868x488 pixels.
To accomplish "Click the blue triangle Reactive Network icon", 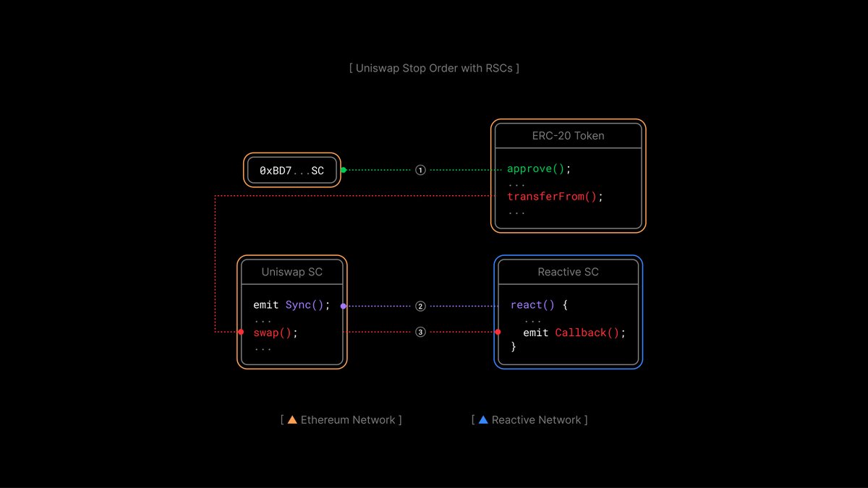I will pyautogui.click(x=483, y=419).
